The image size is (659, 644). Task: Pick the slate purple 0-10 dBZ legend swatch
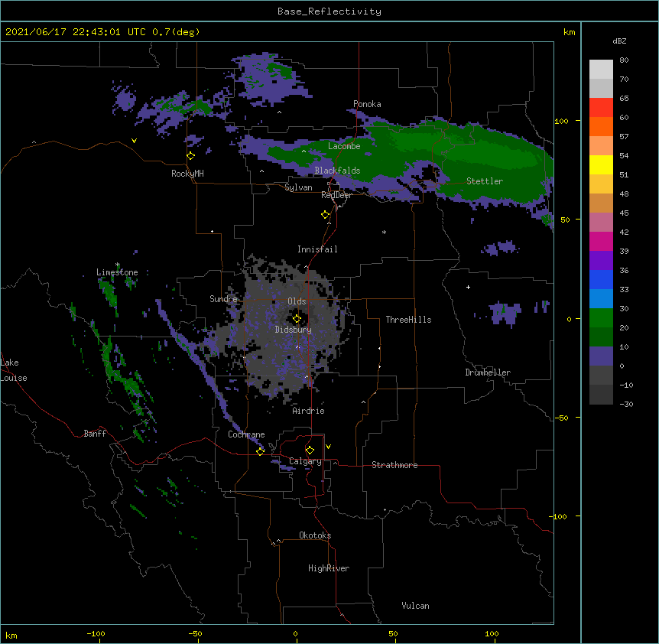[601, 356]
